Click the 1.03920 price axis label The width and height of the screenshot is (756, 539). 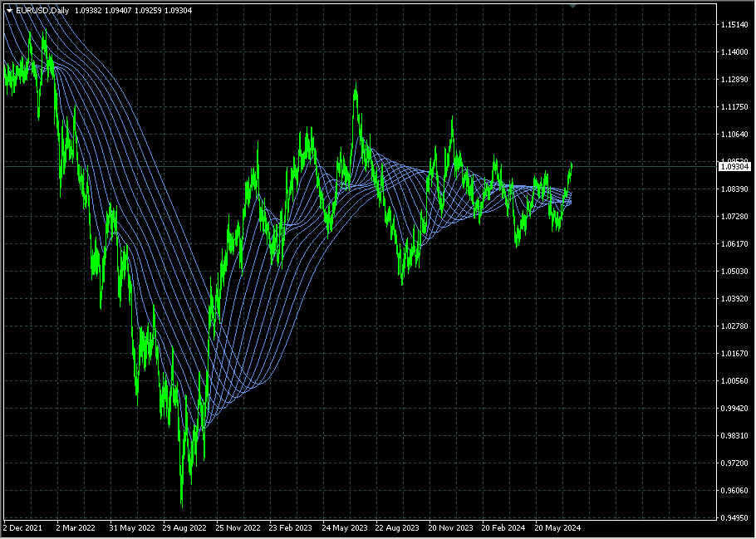tap(734, 299)
